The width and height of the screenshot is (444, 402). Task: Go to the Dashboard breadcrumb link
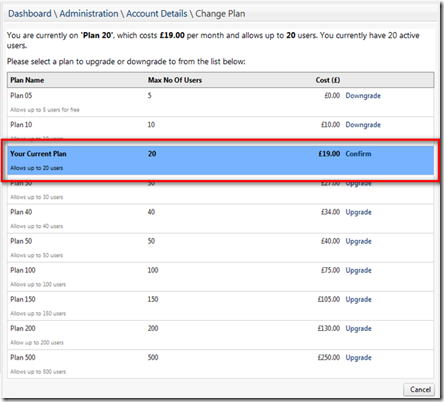(x=30, y=14)
